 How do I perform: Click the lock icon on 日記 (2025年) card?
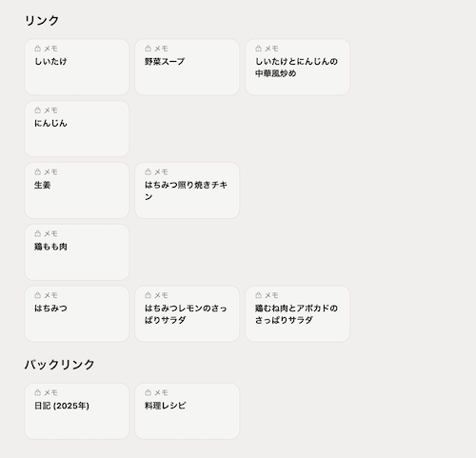(37, 392)
